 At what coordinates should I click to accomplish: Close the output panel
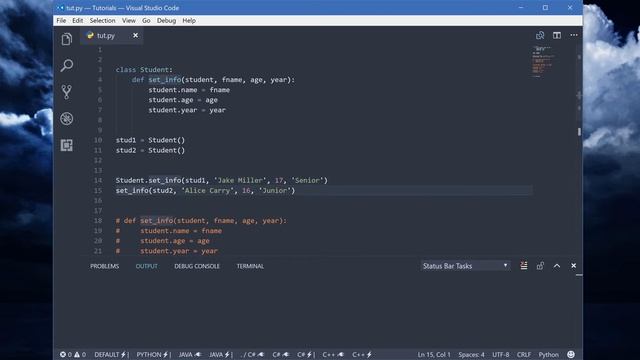[x=573, y=266]
